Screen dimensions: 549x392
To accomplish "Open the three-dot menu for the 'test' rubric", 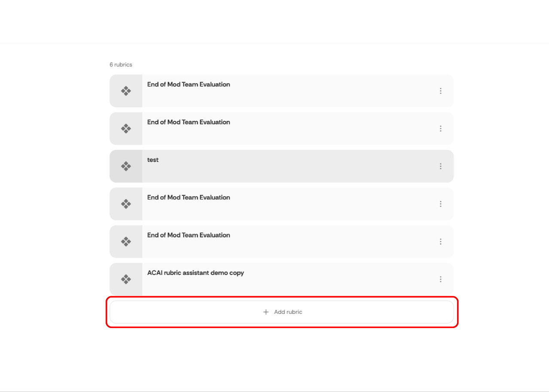I will pos(440,166).
